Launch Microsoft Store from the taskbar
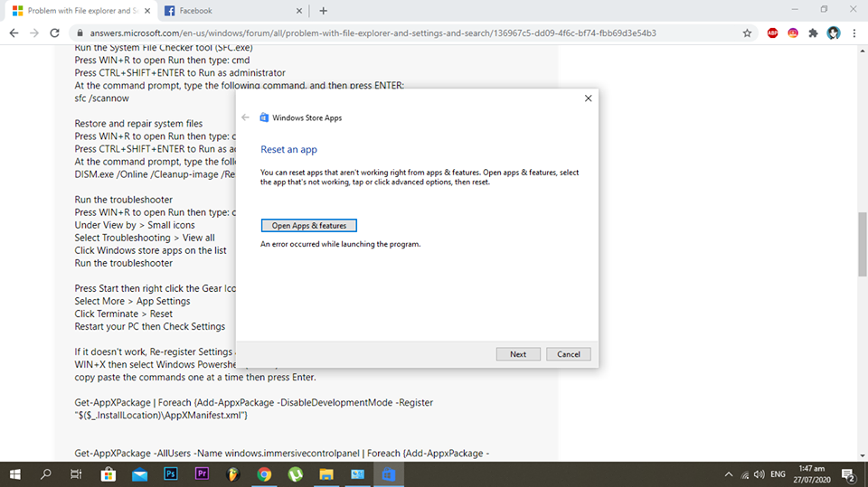The height and width of the screenshot is (487, 868). (x=108, y=474)
